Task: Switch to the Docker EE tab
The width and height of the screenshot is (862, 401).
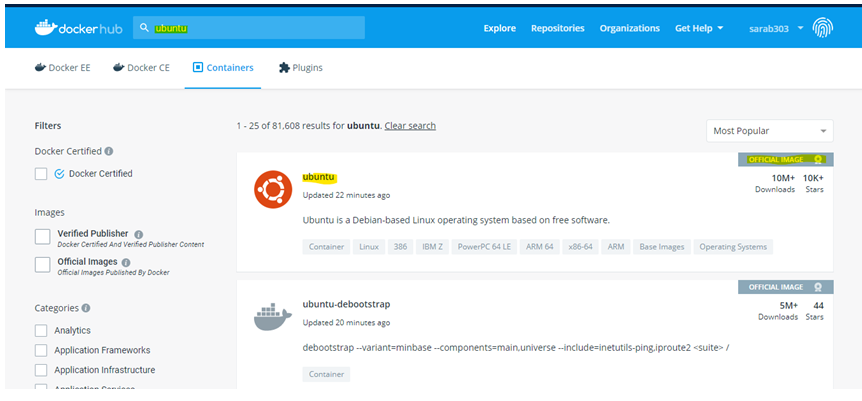Action: point(63,68)
